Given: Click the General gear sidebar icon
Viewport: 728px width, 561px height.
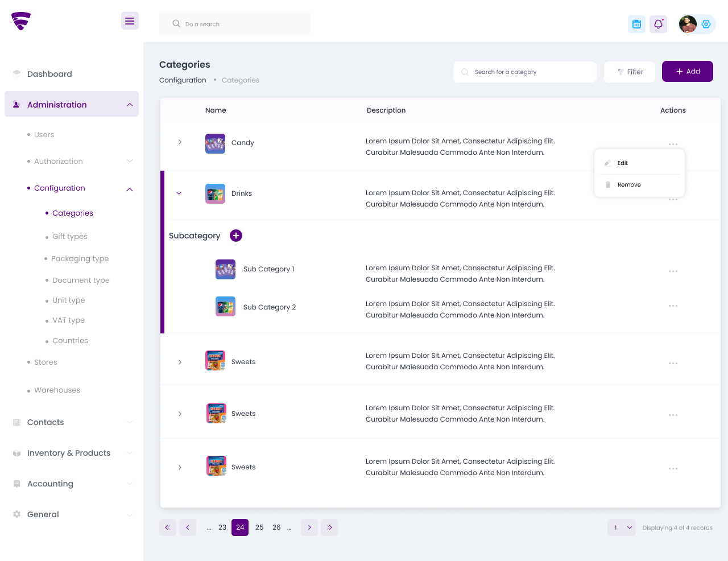Looking at the screenshot, I should 16,514.
